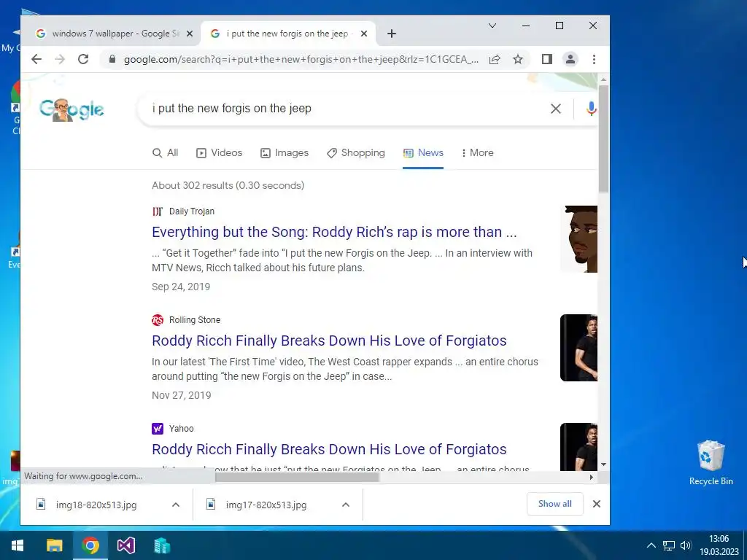
Task: Start voice search with microphone
Action: (591, 109)
